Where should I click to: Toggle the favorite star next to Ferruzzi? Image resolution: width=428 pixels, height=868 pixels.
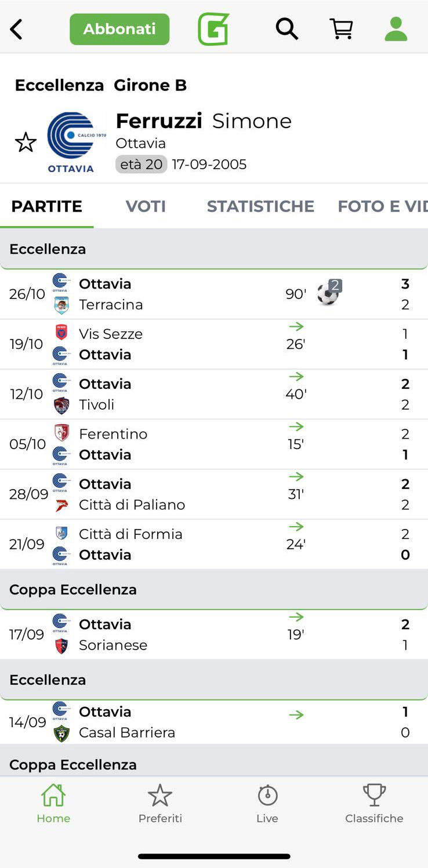click(26, 142)
